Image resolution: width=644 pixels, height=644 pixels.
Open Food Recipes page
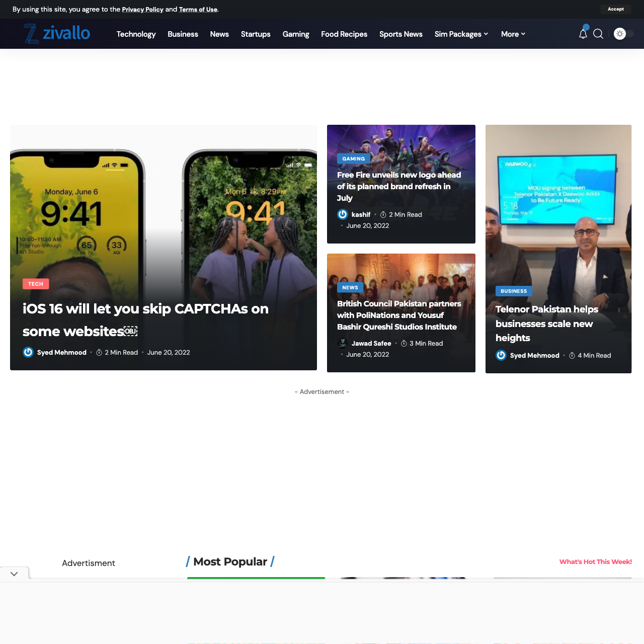[x=344, y=34]
